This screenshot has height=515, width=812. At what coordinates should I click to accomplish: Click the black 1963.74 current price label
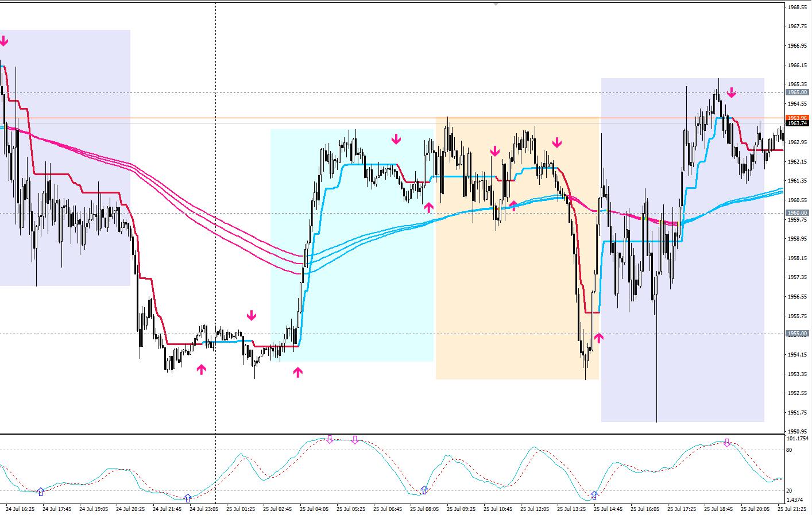tap(797, 123)
